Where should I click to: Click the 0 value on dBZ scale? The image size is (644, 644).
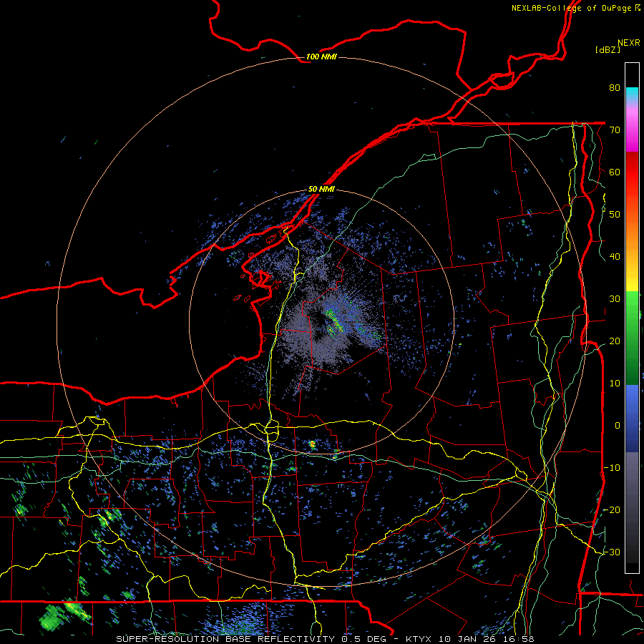point(618,426)
